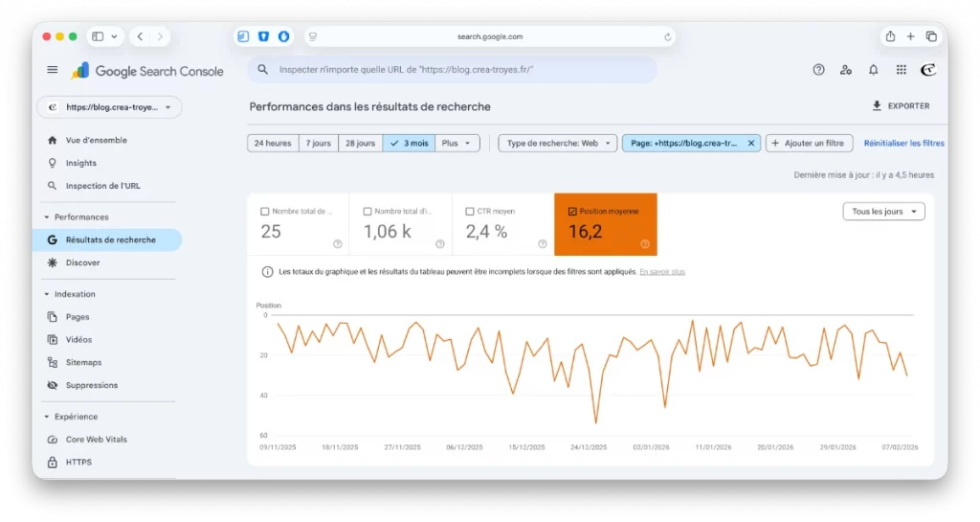Open the Google Search Console hamburger menu
The height and width of the screenshot is (522, 980).
click(53, 70)
